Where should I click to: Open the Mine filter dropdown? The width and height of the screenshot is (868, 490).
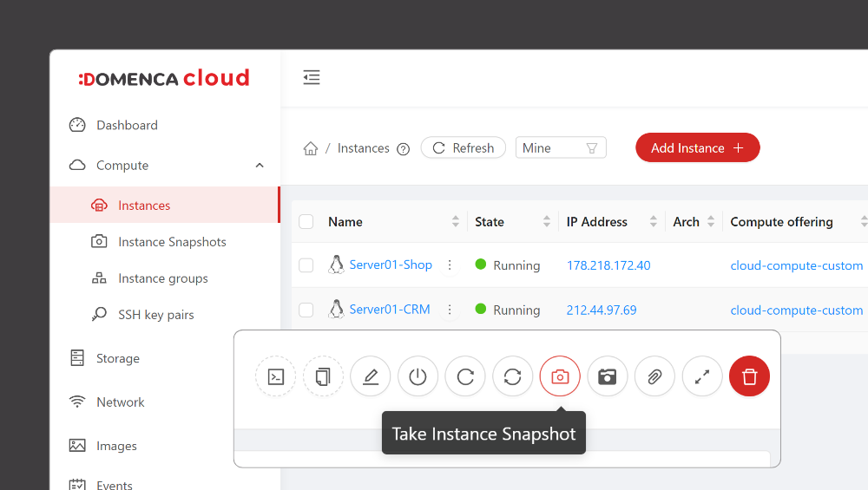pos(560,148)
